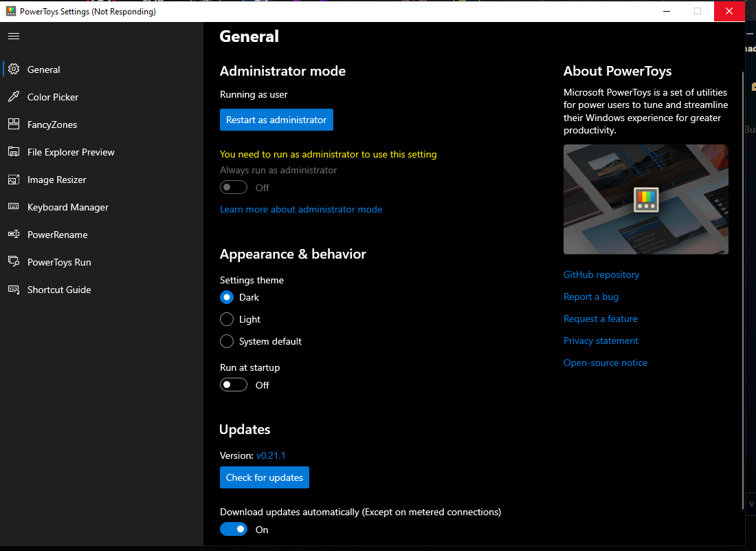Open PowerToys Run settings
The width and height of the screenshot is (756, 551).
point(102,262)
